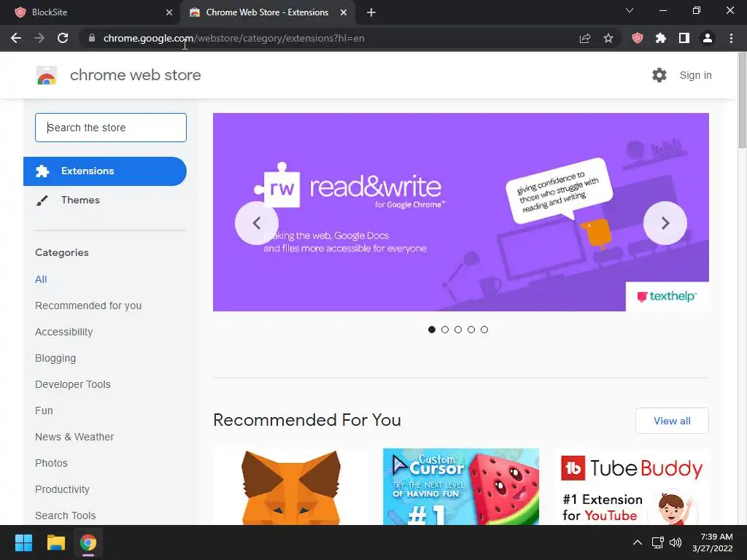Open the Chrome profile avatar
This screenshot has width=747, height=560.
tap(708, 38)
